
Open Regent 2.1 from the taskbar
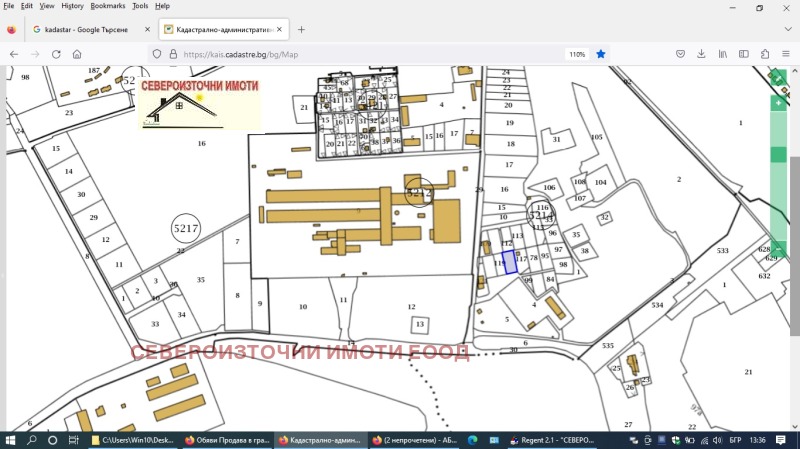pos(553,440)
